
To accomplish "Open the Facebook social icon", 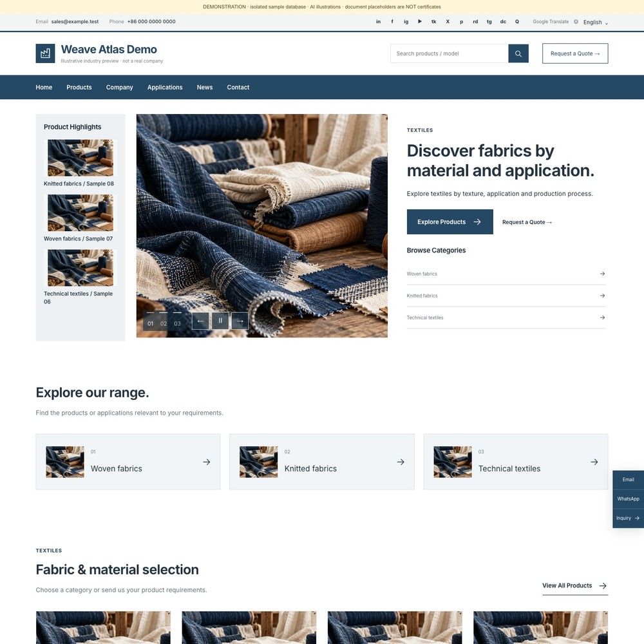I will [x=392, y=22].
